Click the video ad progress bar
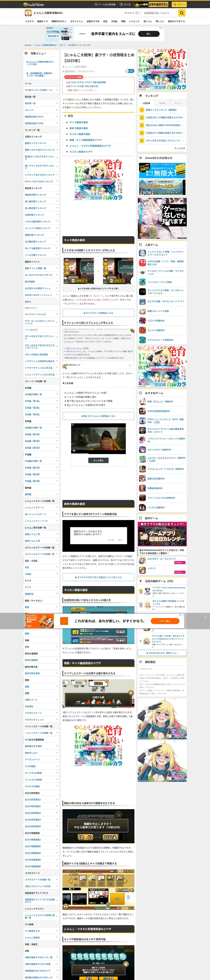 tap(98, 453)
